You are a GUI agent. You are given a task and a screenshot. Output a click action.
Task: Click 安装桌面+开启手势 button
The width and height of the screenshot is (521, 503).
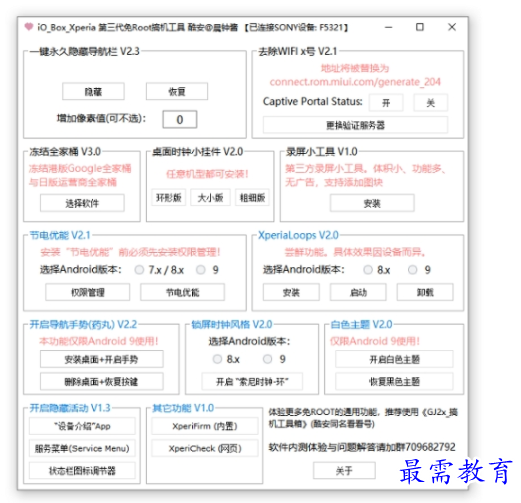coord(102,359)
